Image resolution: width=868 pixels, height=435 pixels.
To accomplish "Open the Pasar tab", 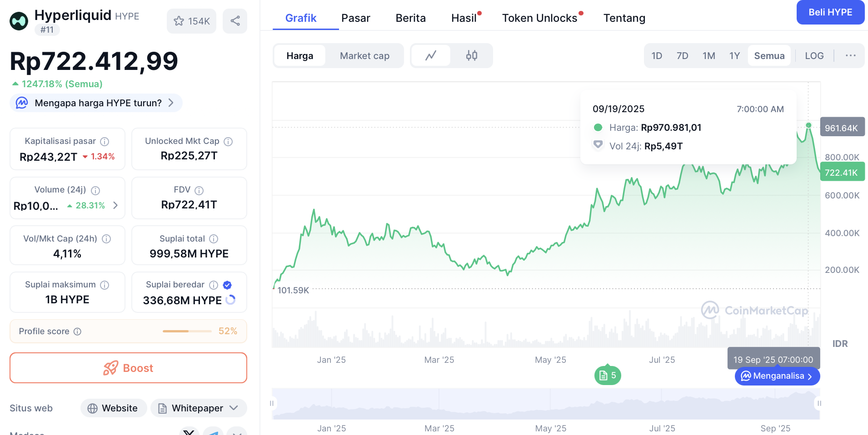I will (356, 18).
